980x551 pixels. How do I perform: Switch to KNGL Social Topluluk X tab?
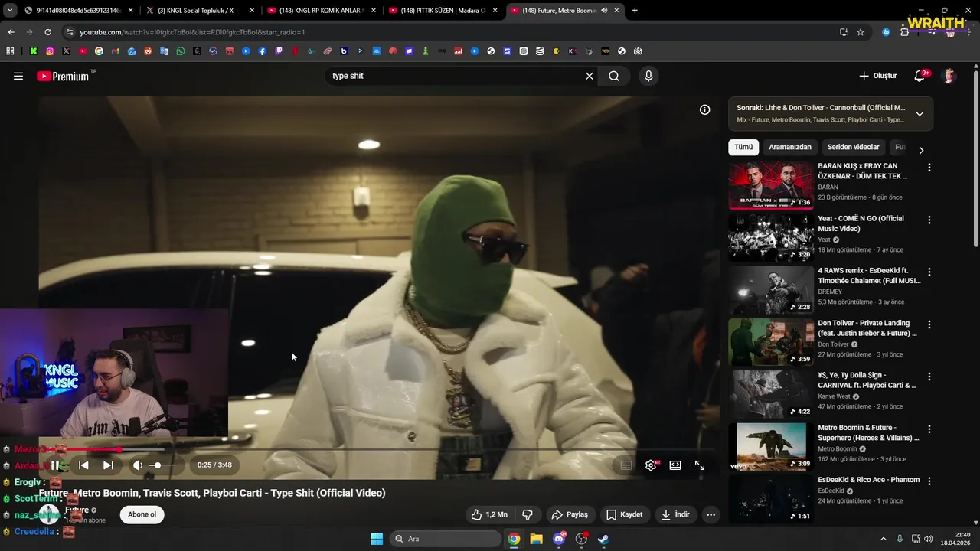[199, 11]
